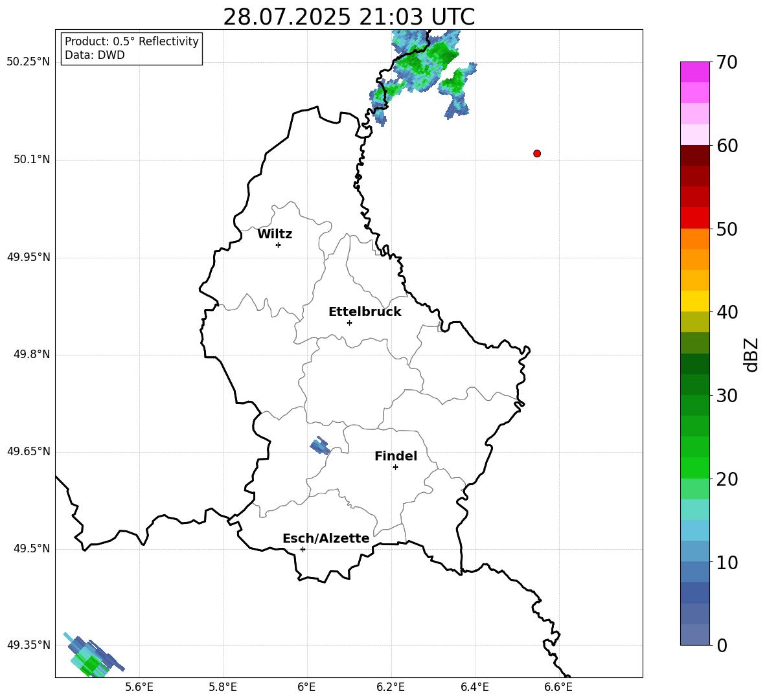Click the Findel label

tap(396, 456)
